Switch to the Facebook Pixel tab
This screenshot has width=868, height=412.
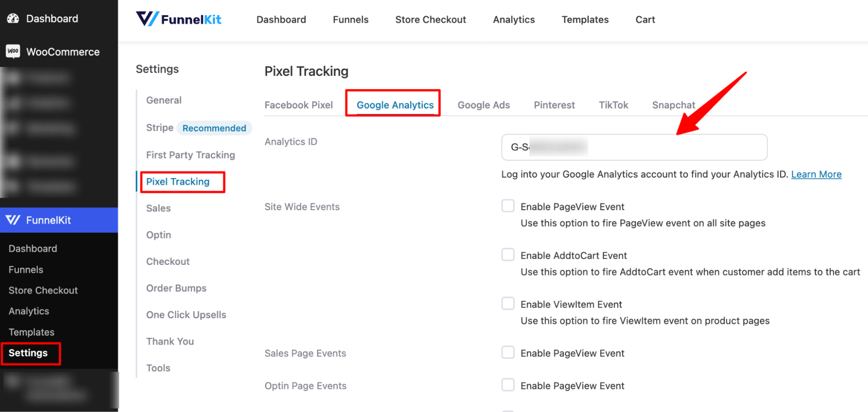(299, 105)
